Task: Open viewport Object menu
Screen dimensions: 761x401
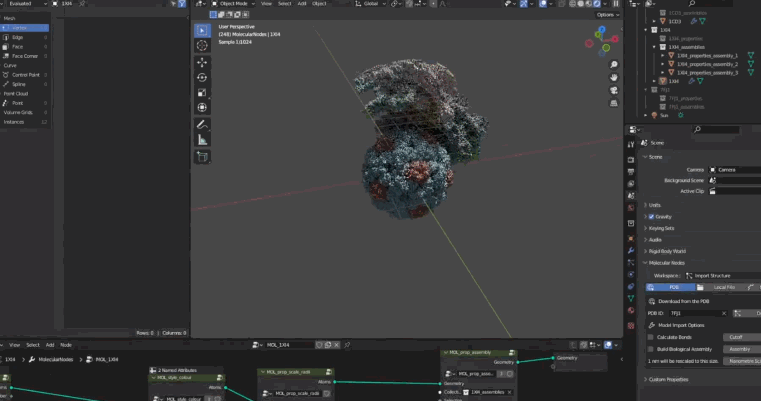Action: 319,4
